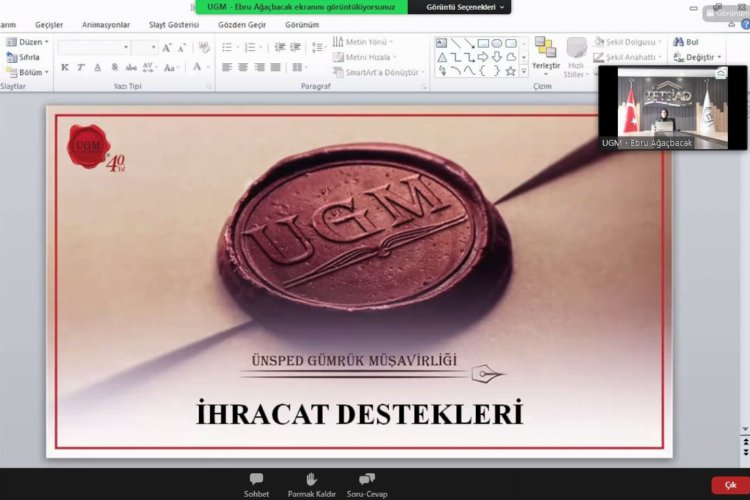Toggle italic T formatting
The image size is (750, 500).
(x=81, y=67)
